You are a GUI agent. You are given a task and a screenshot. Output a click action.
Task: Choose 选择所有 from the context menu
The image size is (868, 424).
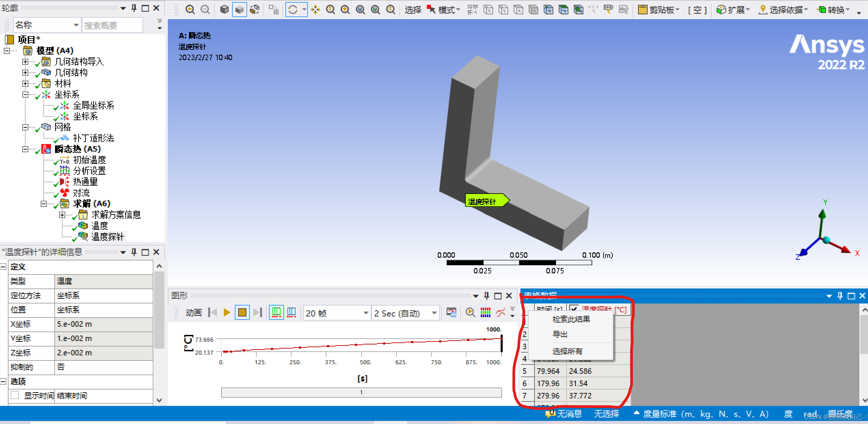[x=567, y=351]
